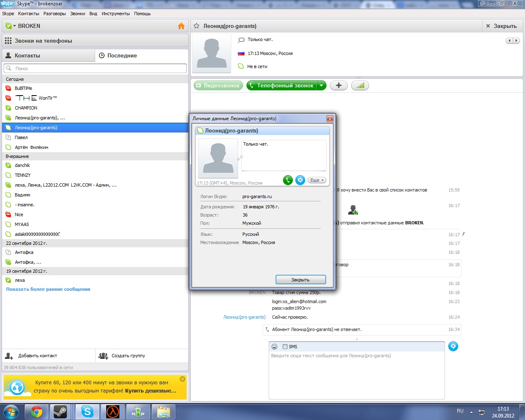This screenshot has width=525, height=420.
Task: Click the star icon next to Леонид(pro-garants) header
Action: (x=196, y=26)
